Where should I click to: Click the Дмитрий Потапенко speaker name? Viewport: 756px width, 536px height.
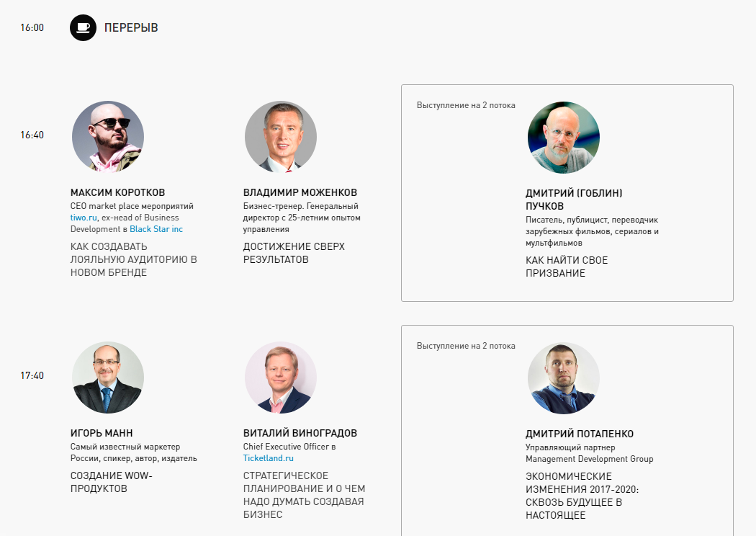[580, 434]
